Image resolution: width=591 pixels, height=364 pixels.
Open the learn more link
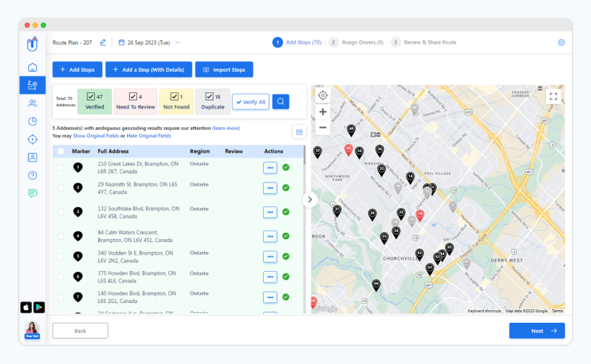(x=226, y=128)
